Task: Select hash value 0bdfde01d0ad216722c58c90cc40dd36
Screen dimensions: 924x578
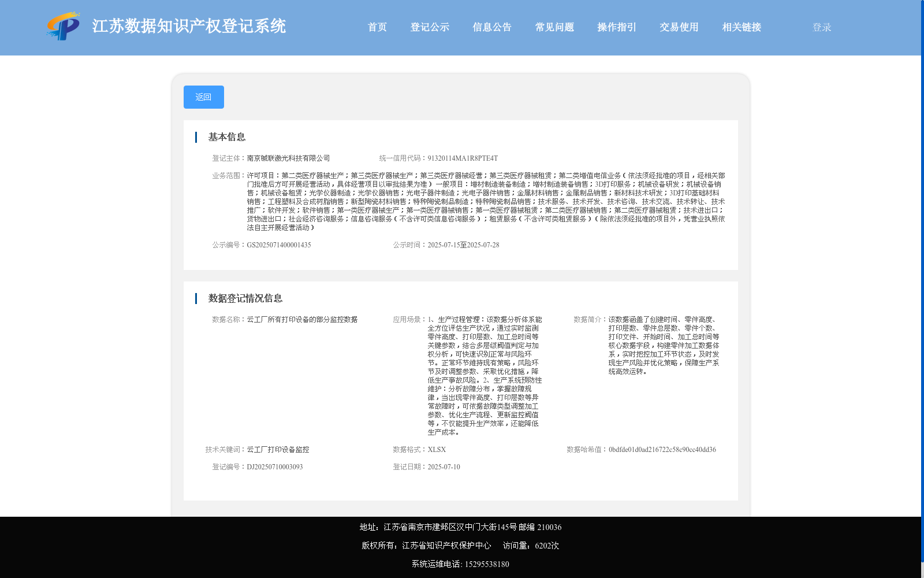Action: point(662,450)
